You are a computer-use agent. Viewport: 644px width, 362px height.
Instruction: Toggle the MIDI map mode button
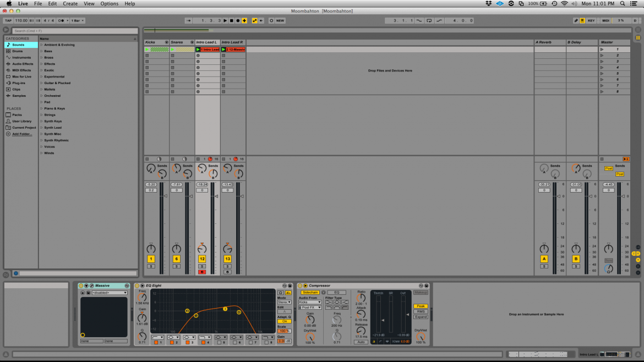point(606,20)
